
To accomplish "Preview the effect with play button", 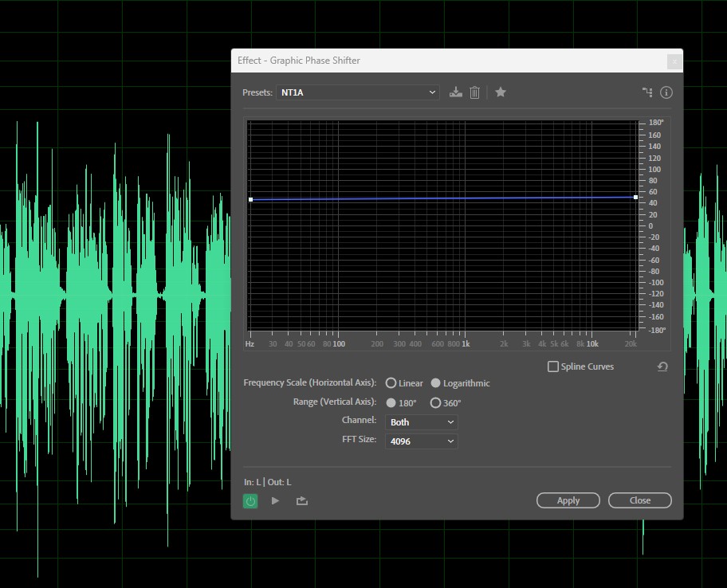I will pyautogui.click(x=275, y=501).
